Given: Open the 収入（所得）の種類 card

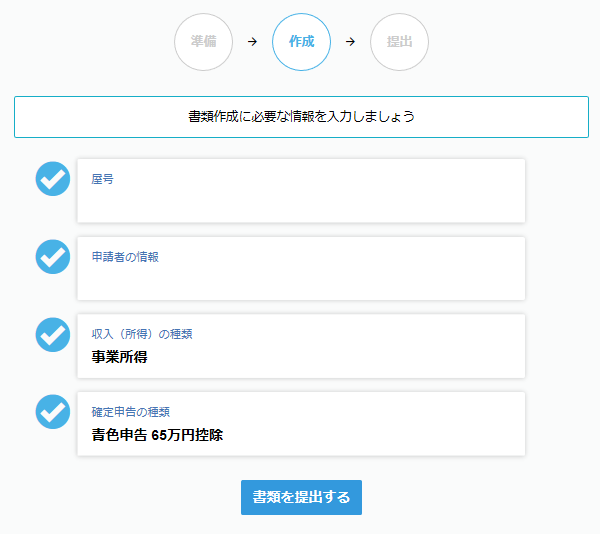Looking at the screenshot, I should tap(301, 346).
